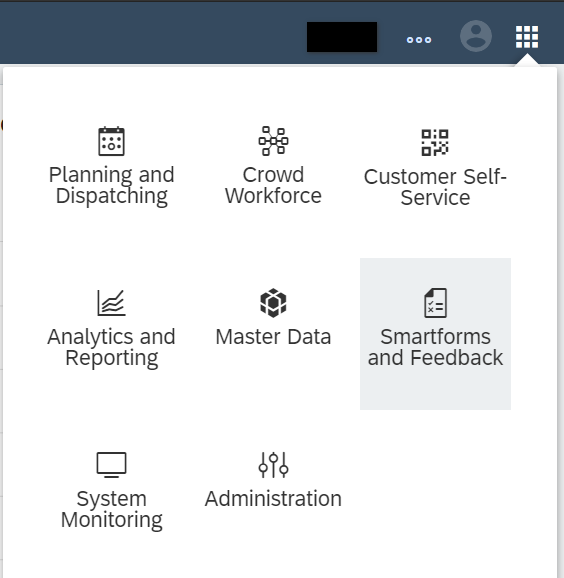The height and width of the screenshot is (578, 564).
Task: Open the Administration sliders icon
Action: tap(273, 465)
